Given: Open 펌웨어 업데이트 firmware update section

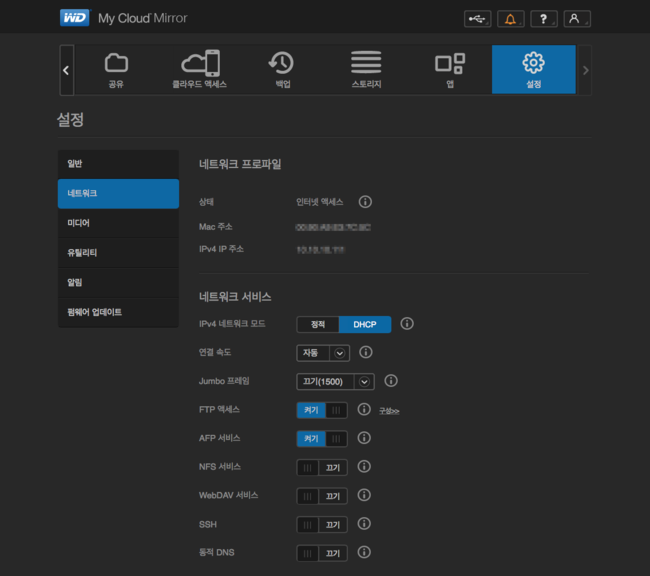Looking at the screenshot, I should (118, 312).
